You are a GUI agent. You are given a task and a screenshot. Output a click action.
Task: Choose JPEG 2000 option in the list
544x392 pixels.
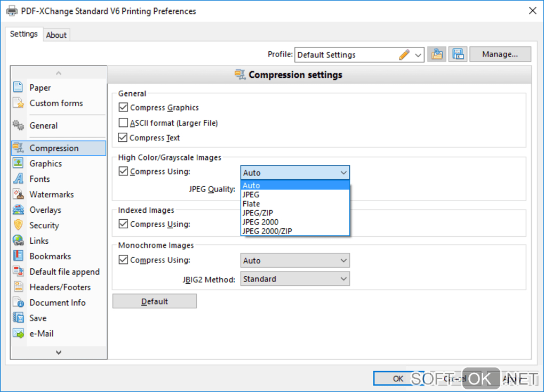pyautogui.click(x=295, y=222)
